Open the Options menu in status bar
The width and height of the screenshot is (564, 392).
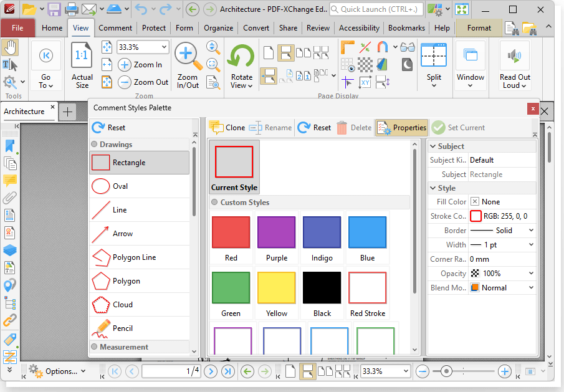pos(57,371)
